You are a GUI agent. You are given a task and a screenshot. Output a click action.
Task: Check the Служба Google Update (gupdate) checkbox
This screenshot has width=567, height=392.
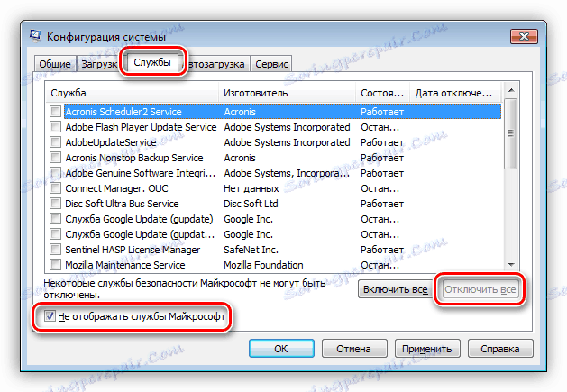coord(55,219)
